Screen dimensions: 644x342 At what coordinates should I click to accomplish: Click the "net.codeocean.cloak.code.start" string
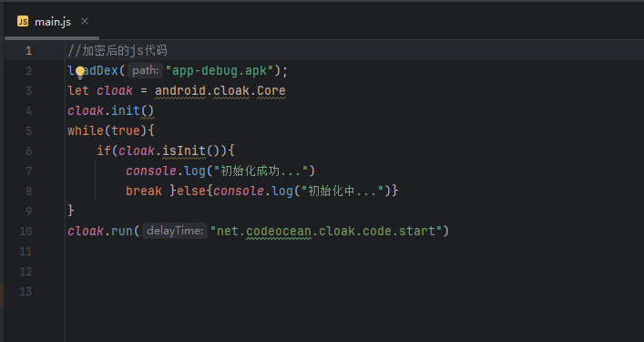326,231
